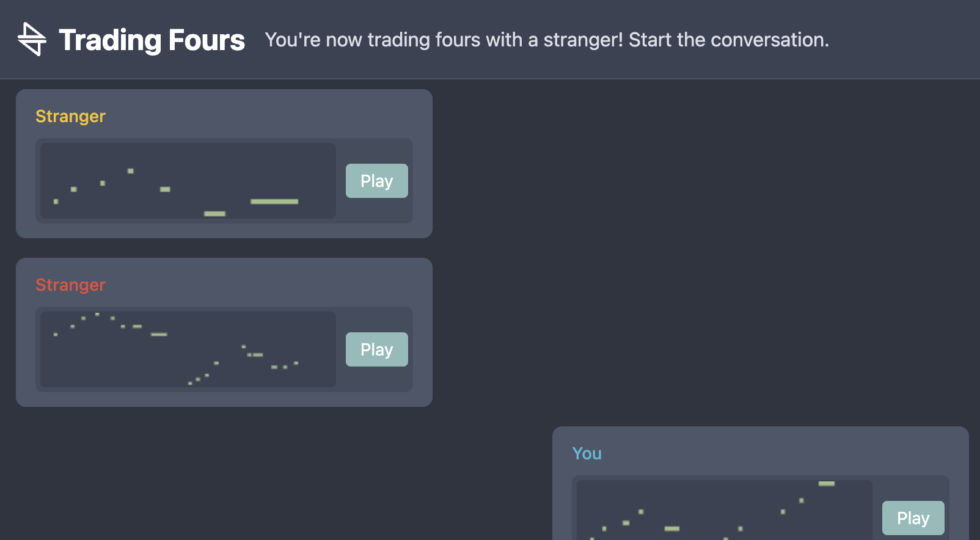Play your own response phrase
Viewport: 980px width, 540px height.
tap(913, 517)
